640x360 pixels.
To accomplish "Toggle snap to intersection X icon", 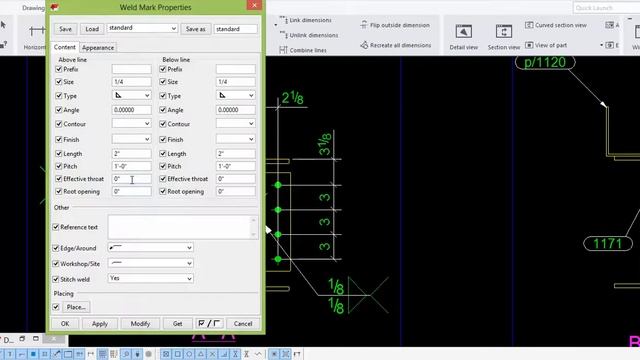I will (212, 354).
